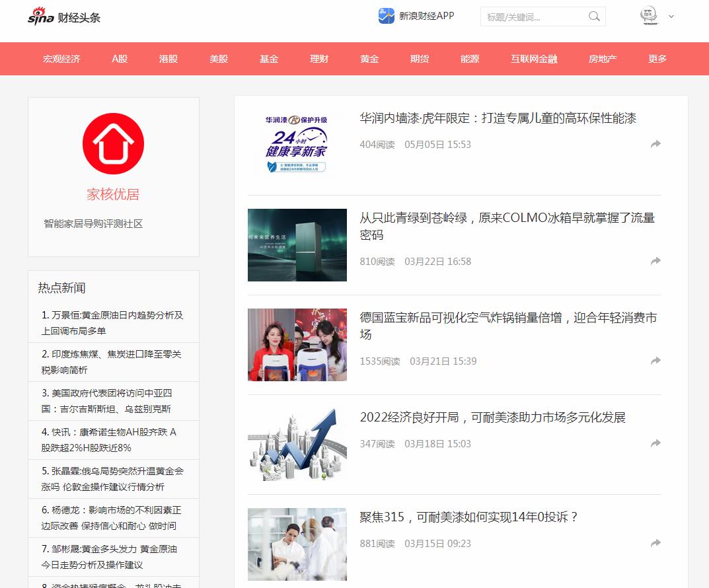Click the 1535阅读 read count
709x588 pixels.
point(380,361)
